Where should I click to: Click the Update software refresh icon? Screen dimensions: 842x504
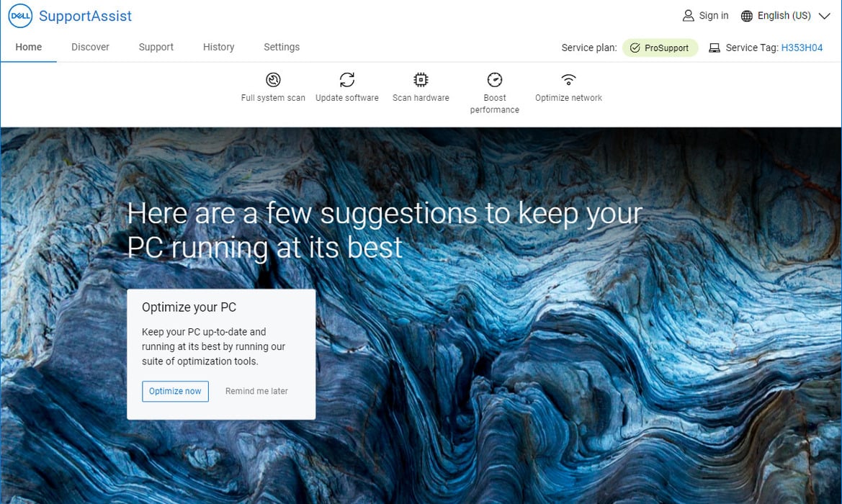(347, 80)
